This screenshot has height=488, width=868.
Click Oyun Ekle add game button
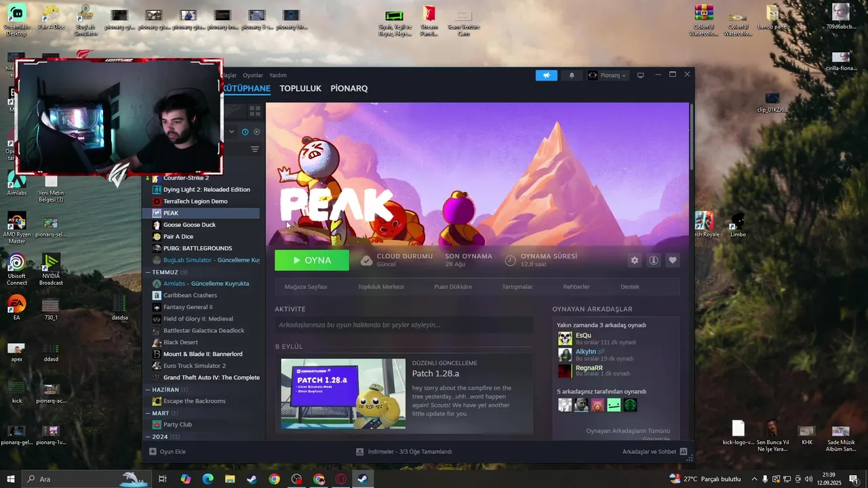pyautogui.click(x=167, y=451)
